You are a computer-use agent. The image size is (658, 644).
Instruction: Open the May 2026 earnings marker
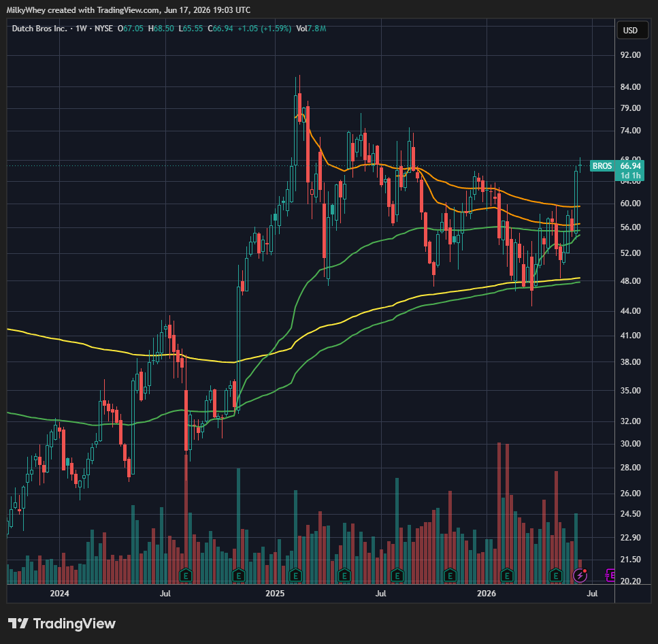[556, 575]
